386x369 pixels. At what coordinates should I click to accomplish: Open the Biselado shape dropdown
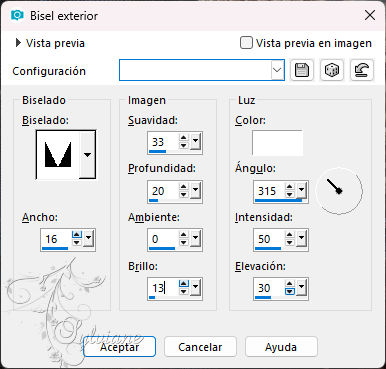(87, 155)
